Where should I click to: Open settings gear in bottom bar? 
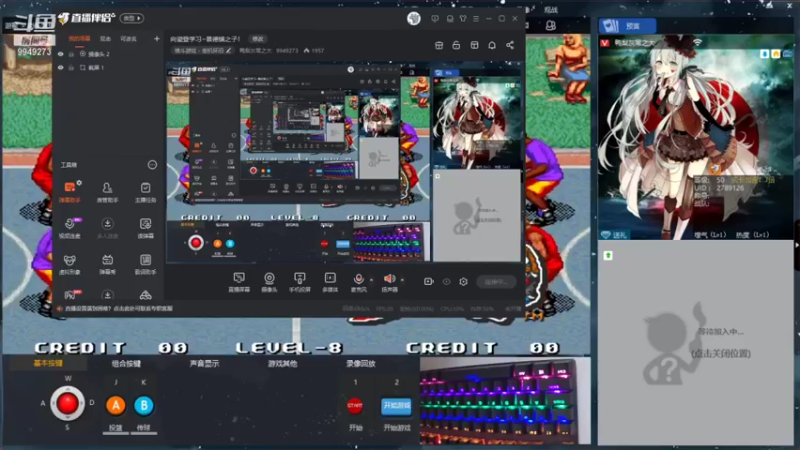pos(463,282)
